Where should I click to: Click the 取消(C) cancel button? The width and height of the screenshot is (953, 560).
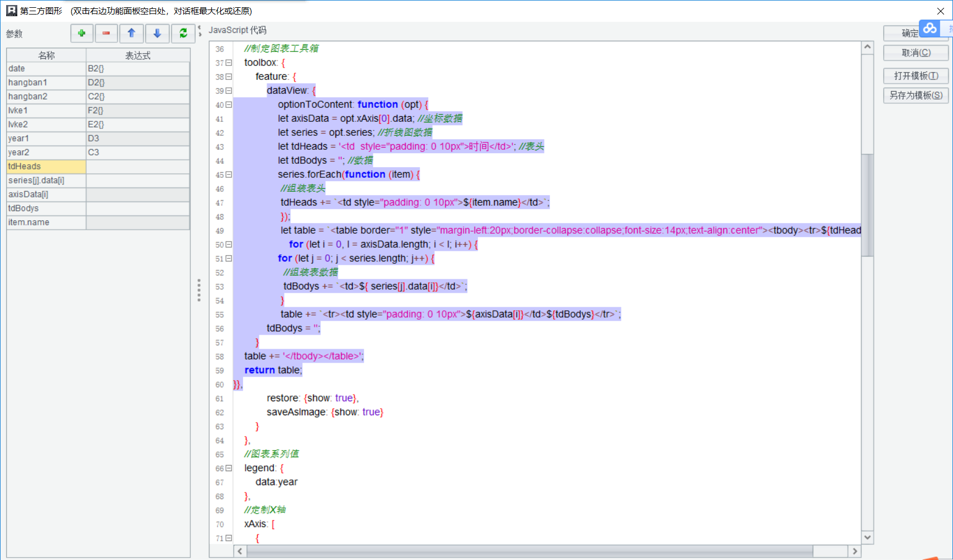916,53
